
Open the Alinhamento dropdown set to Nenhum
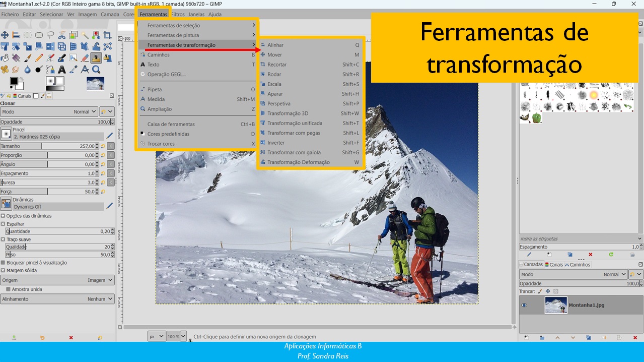57,299
